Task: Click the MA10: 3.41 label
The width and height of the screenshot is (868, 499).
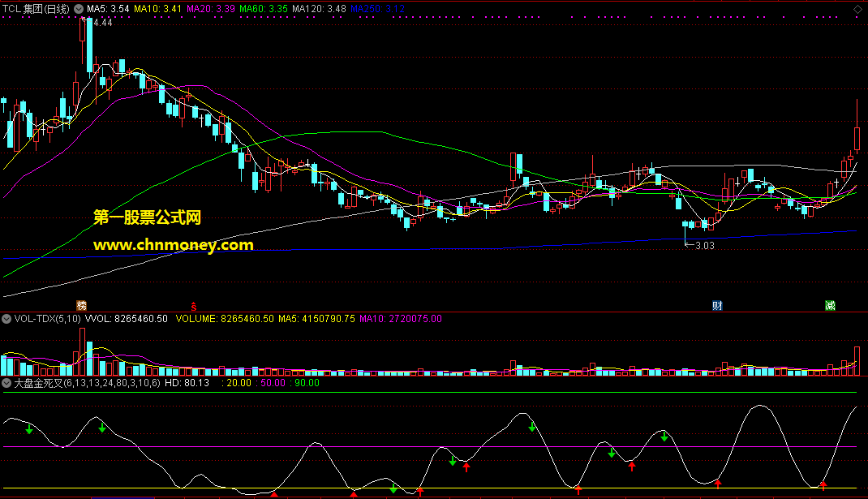Action: click(x=157, y=9)
